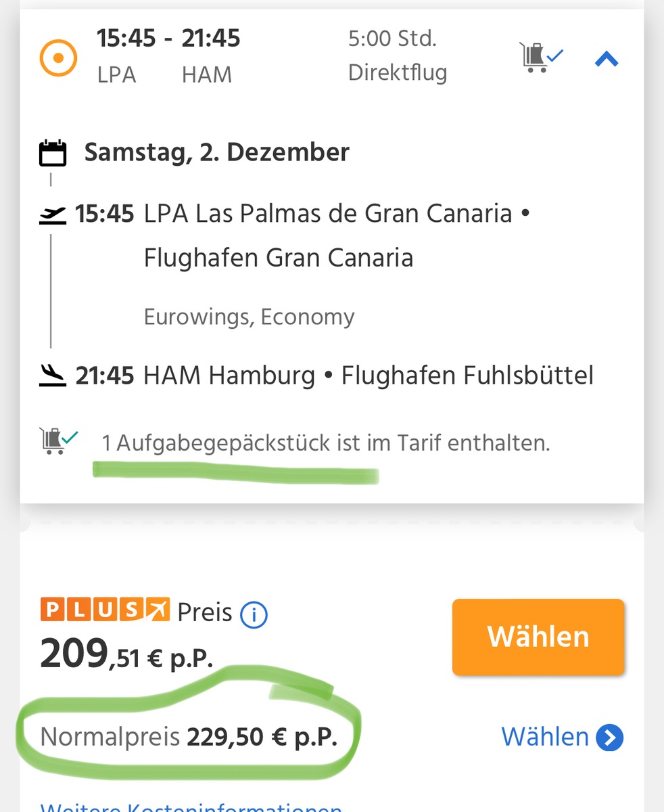This screenshot has height=812, width=664.
Task: Open the price info icon next to Preis
Action: 254,614
